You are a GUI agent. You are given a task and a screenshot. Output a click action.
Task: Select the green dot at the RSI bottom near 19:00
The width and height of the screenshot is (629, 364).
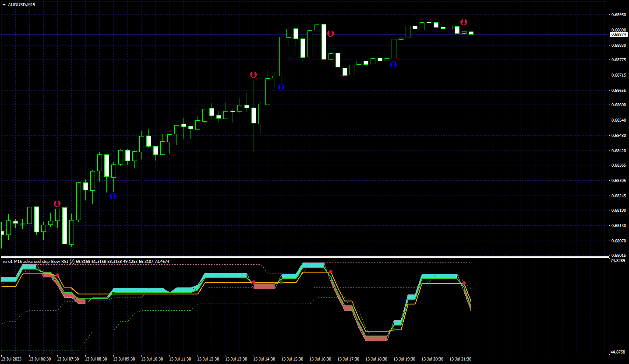tap(394, 329)
